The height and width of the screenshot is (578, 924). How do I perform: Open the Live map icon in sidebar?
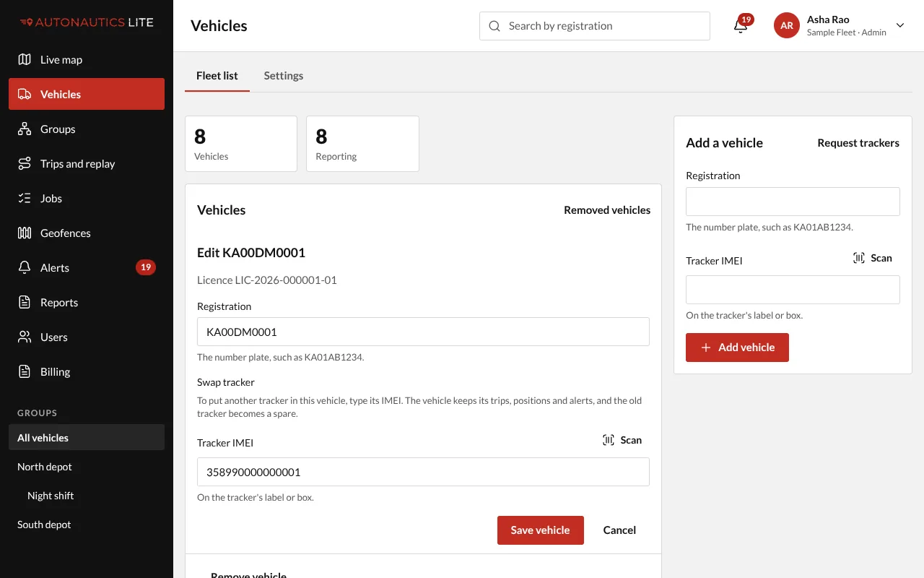click(x=25, y=59)
